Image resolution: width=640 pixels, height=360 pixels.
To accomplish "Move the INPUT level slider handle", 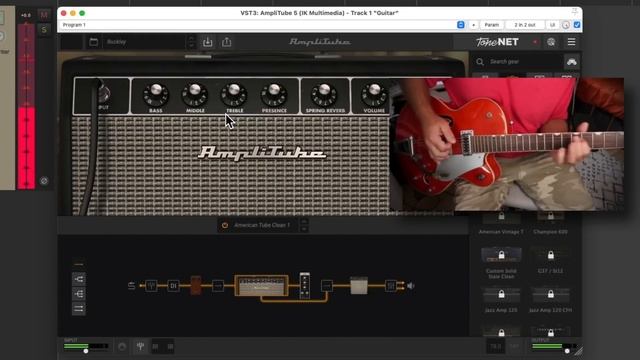I will point(86,351).
